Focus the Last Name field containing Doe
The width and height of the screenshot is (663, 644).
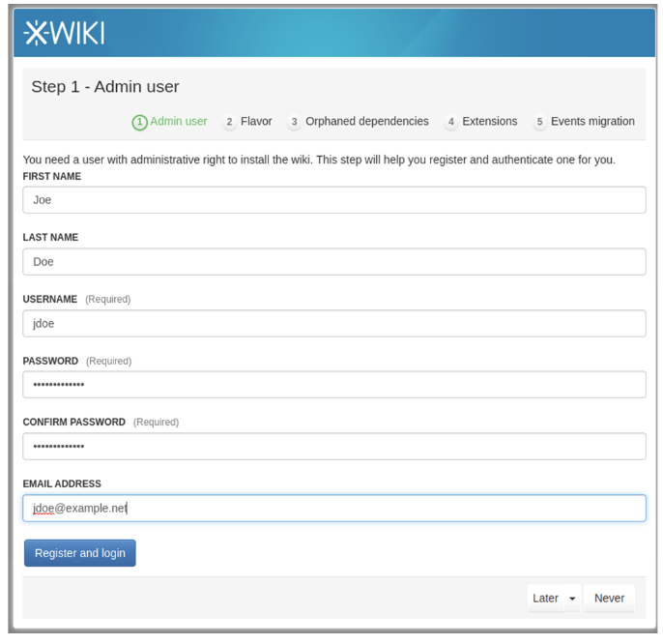[334, 261]
